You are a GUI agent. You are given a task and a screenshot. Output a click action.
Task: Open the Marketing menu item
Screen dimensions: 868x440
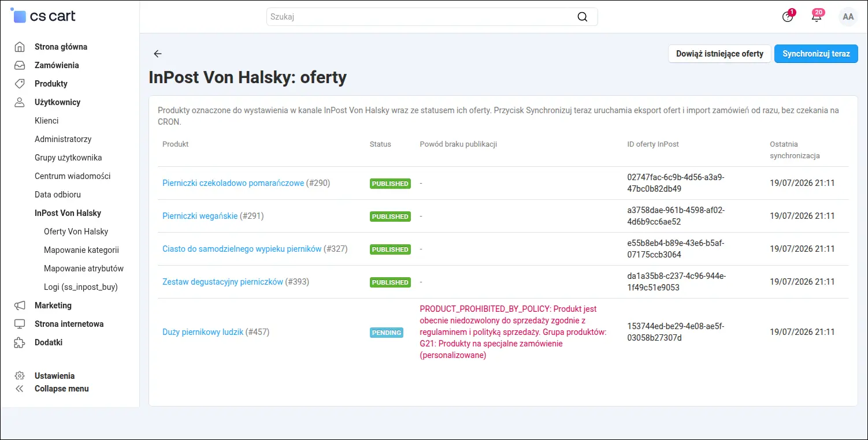coord(53,305)
